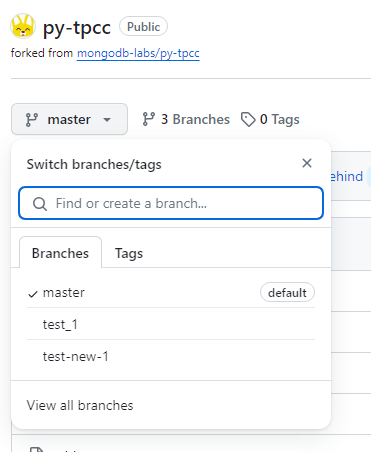Open mongodb-labs/py-tpcc upstream repository link
Viewport: 371px width, 452px height.
click(x=138, y=53)
